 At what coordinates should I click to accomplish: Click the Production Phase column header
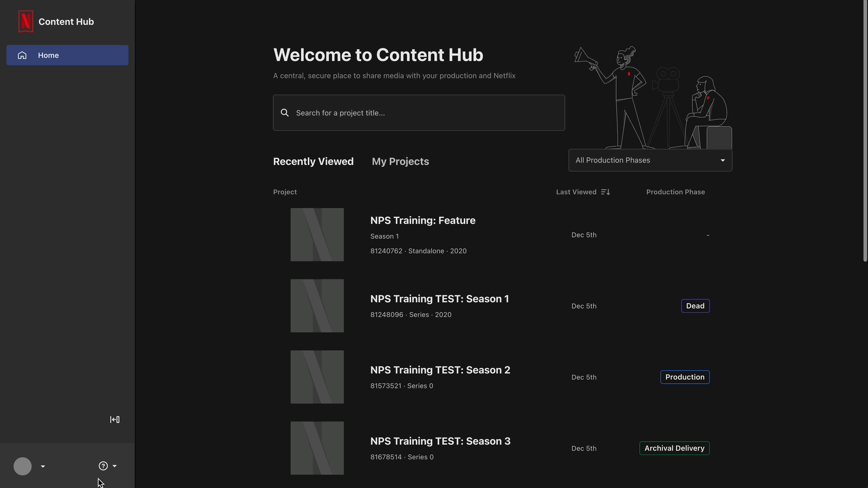click(675, 192)
